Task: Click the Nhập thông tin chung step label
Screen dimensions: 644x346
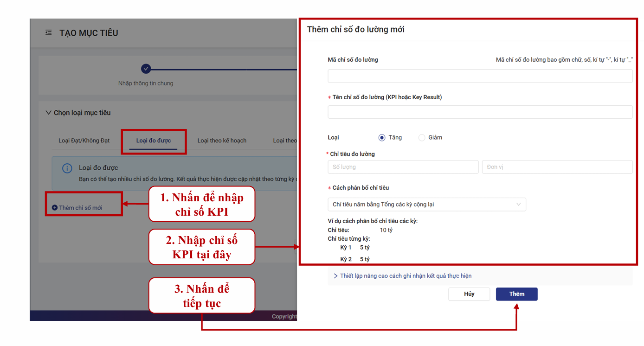Action: tap(146, 83)
